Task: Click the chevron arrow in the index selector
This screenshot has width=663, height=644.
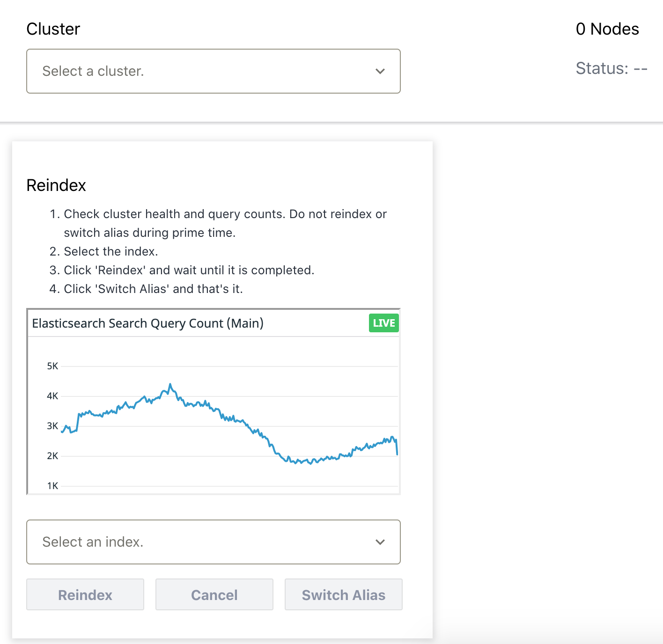Action: [380, 542]
